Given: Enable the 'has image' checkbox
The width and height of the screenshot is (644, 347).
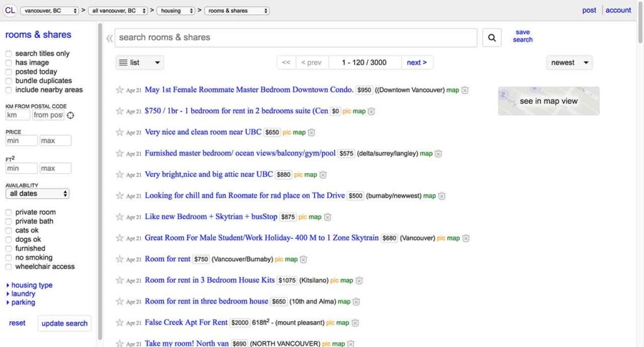Looking at the screenshot, I should 9,63.
